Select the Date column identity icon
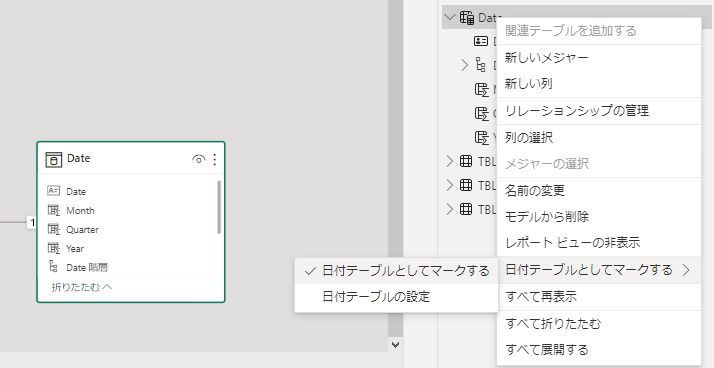714x368 pixels. coord(54,191)
